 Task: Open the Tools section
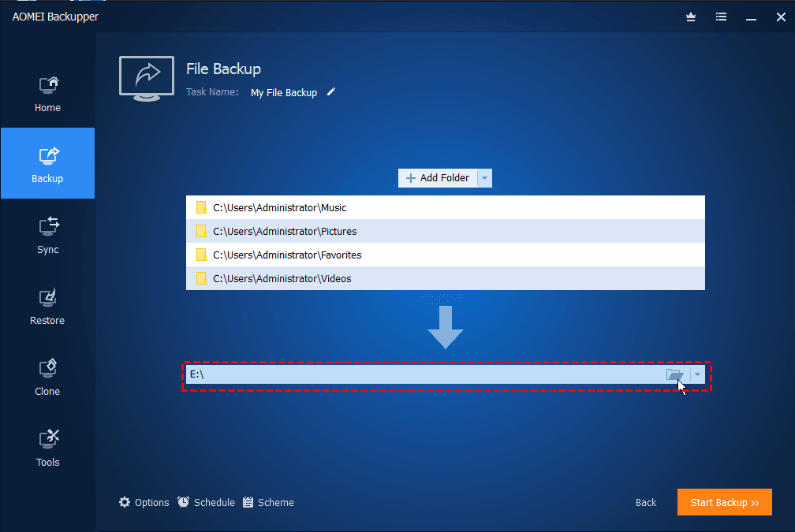click(47, 448)
